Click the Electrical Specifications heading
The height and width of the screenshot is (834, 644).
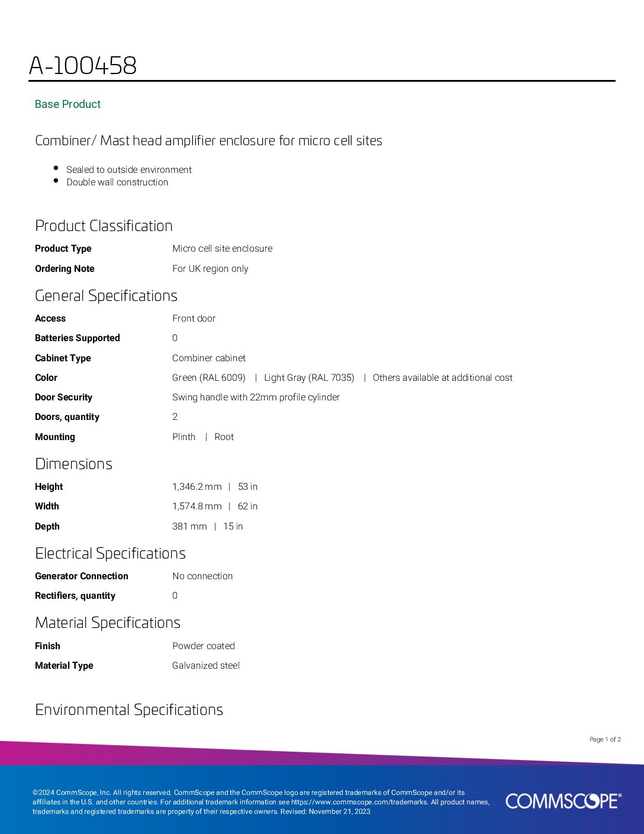110,553
